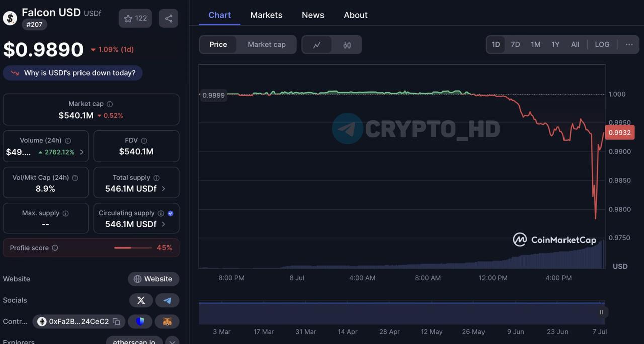Image resolution: width=644 pixels, height=344 pixels.
Task: Click the 0.9999 opening price label
Action: [x=213, y=95]
